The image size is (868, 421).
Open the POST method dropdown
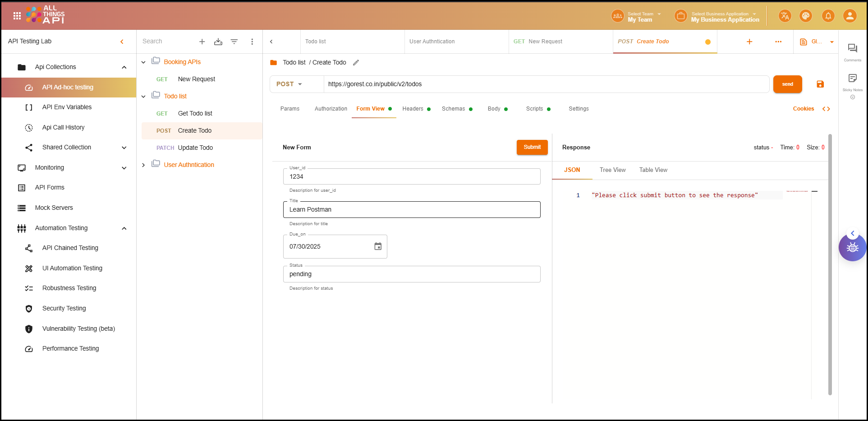click(x=289, y=84)
